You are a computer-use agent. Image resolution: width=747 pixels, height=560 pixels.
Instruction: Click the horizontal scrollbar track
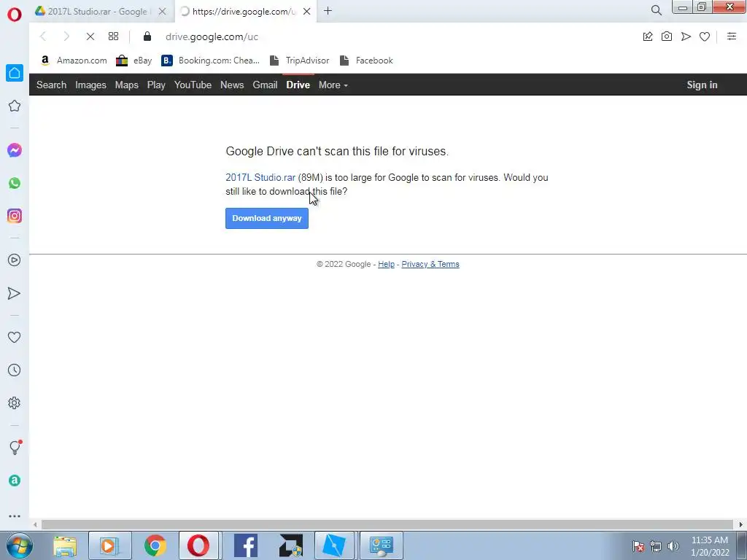387,524
